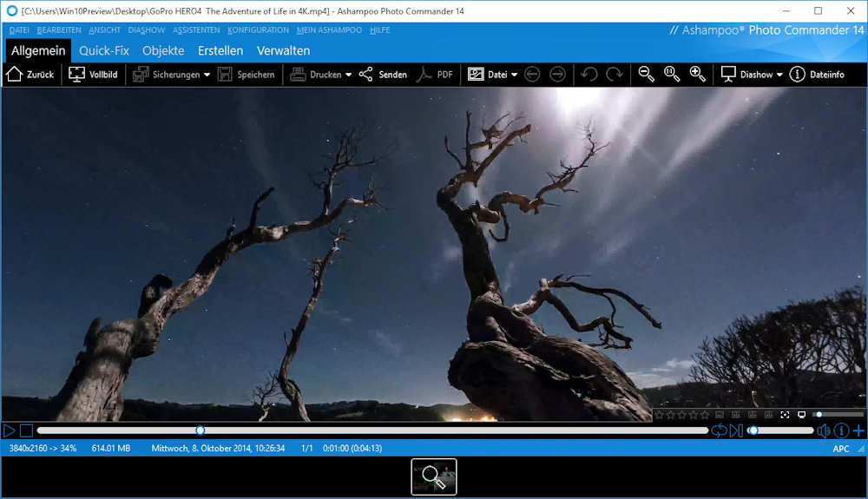Screen dimensions: 868x499
Task: Skip to next frame in player
Action: point(736,430)
